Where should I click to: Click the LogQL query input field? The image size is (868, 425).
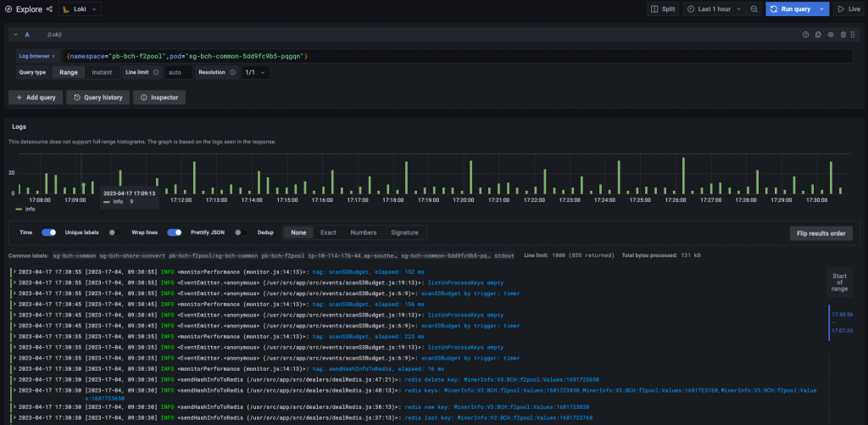(x=457, y=56)
